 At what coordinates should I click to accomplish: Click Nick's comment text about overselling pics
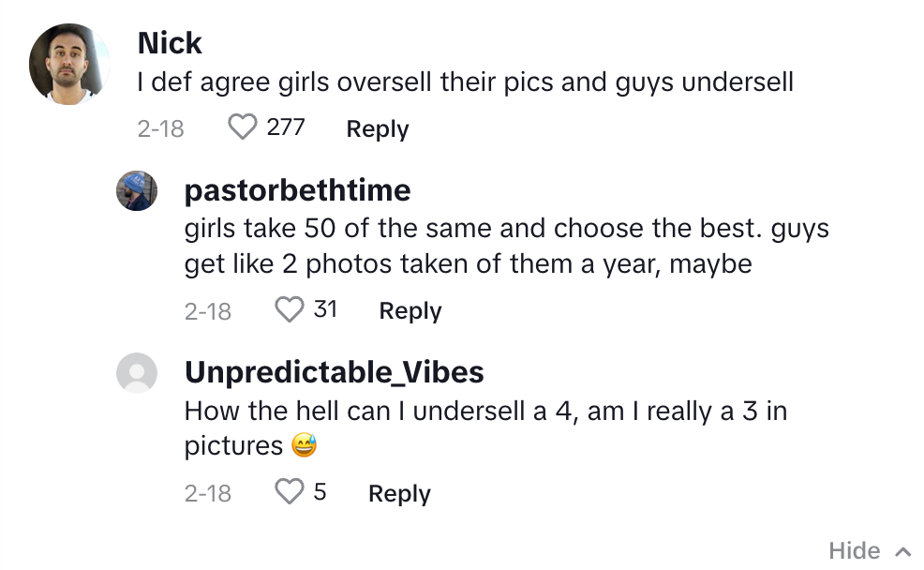tap(465, 82)
